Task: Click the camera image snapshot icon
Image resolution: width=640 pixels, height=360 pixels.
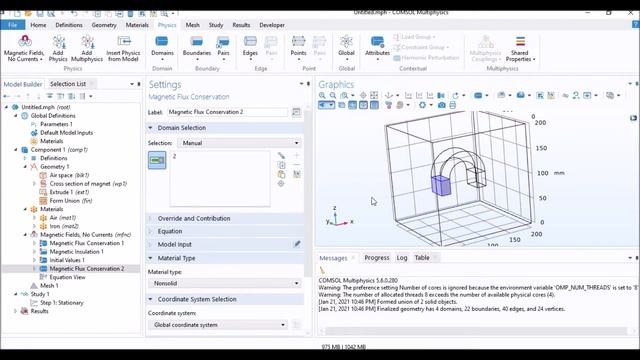Action: tap(442, 105)
